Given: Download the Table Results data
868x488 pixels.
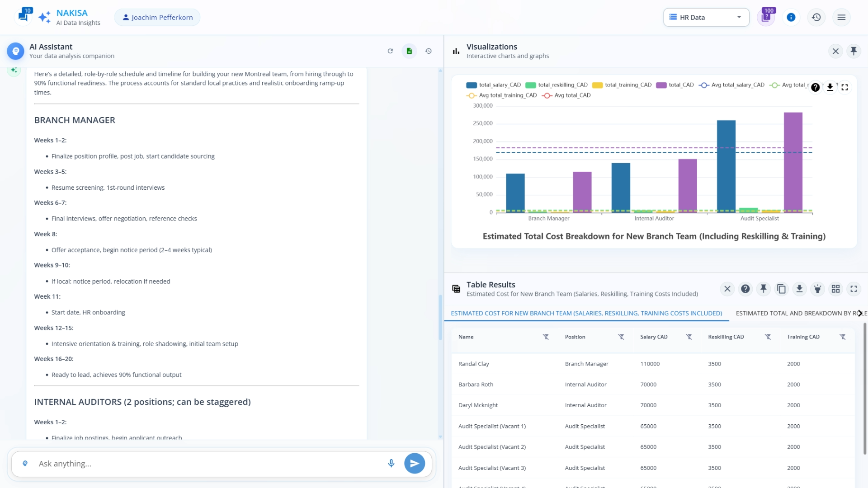Looking at the screenshot, I should 799,289.
